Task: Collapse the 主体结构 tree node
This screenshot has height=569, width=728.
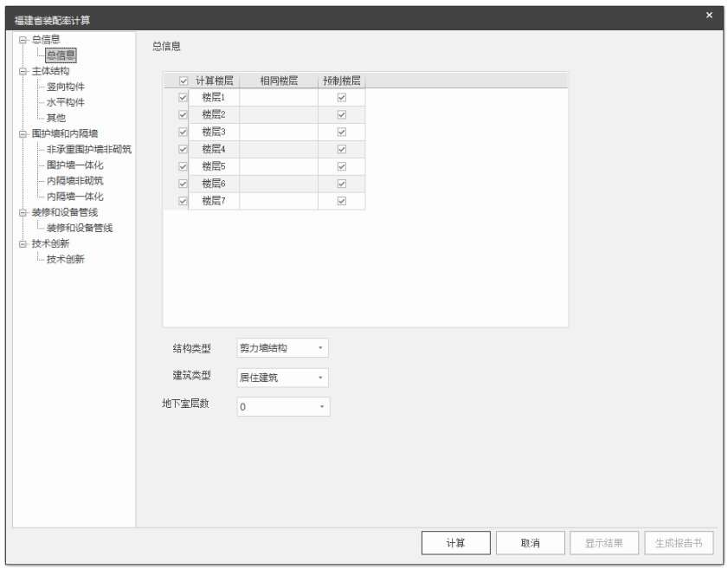Action: pyautogui.click(x=23, y=71)
